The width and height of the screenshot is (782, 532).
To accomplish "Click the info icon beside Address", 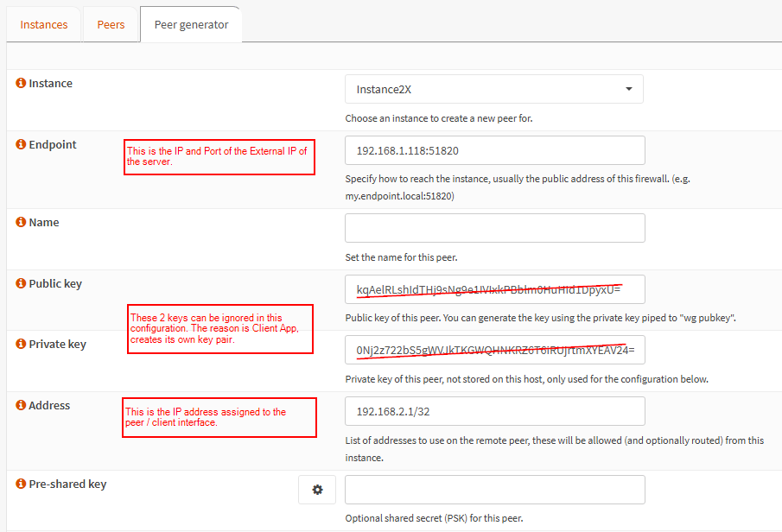I will (22, 405).
